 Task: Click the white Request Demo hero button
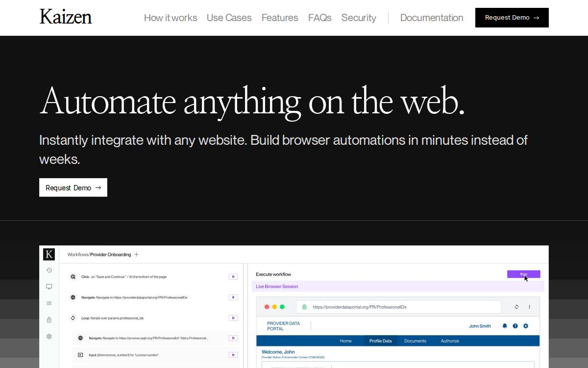pos(73,187)
